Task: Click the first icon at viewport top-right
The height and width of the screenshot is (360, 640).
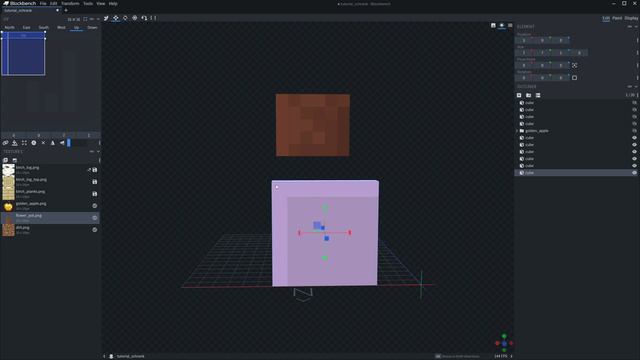Action: pos(493,25)
